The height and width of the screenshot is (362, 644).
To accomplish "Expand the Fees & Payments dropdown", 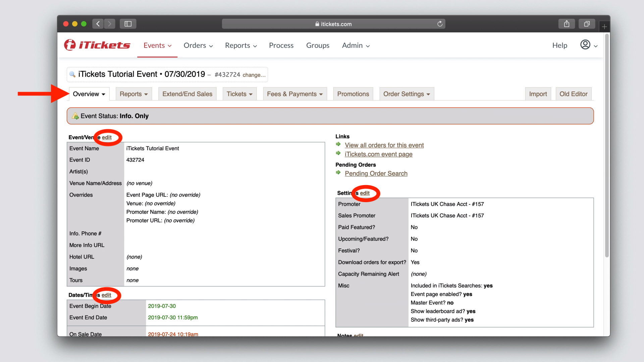I will [295, 94].
